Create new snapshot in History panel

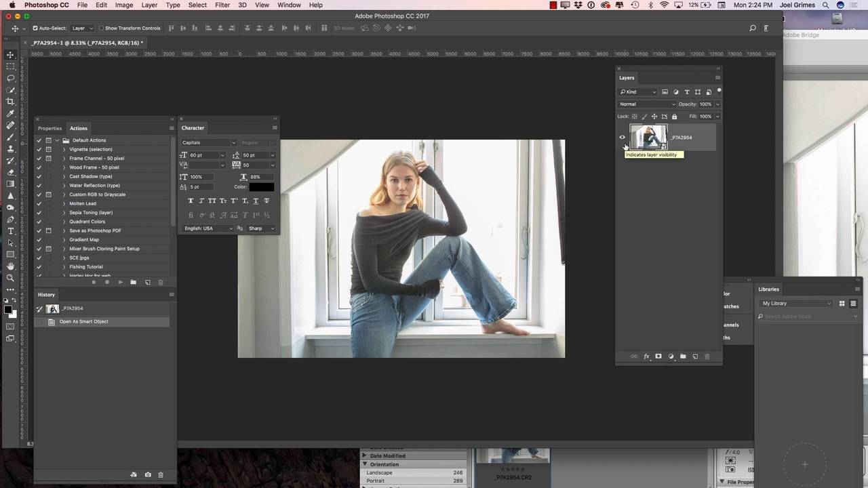coord(148,474)
